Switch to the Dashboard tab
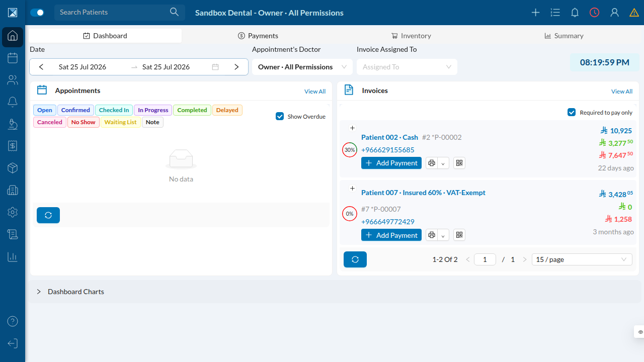 point(105,36)
